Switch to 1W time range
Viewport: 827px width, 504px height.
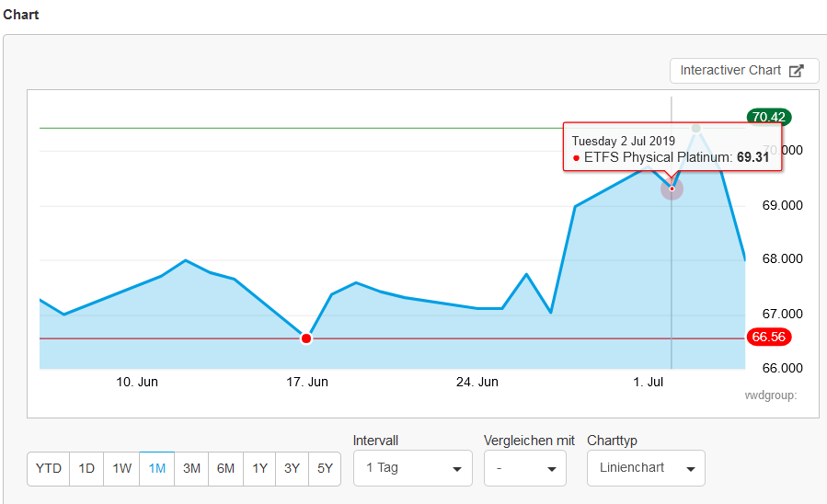coord(121,468)
